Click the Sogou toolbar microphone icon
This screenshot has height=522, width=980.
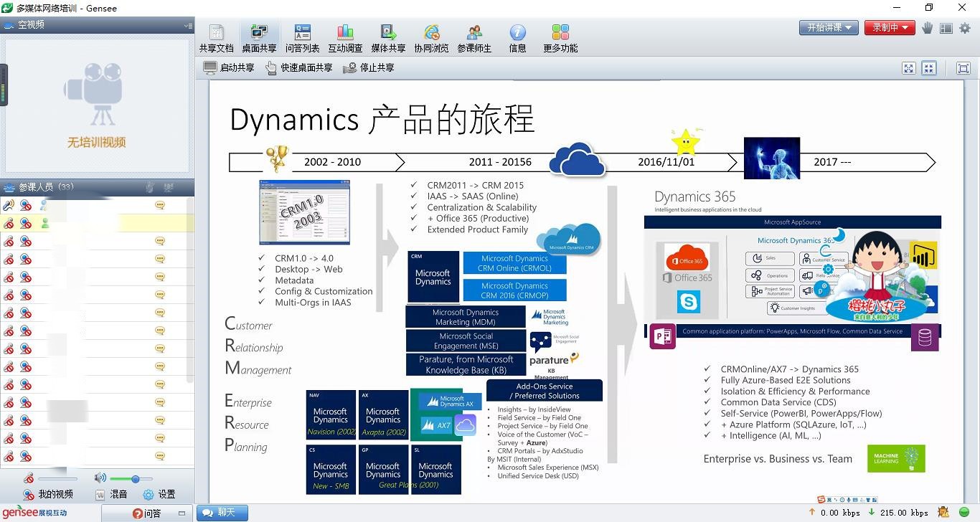pos(849,500)
